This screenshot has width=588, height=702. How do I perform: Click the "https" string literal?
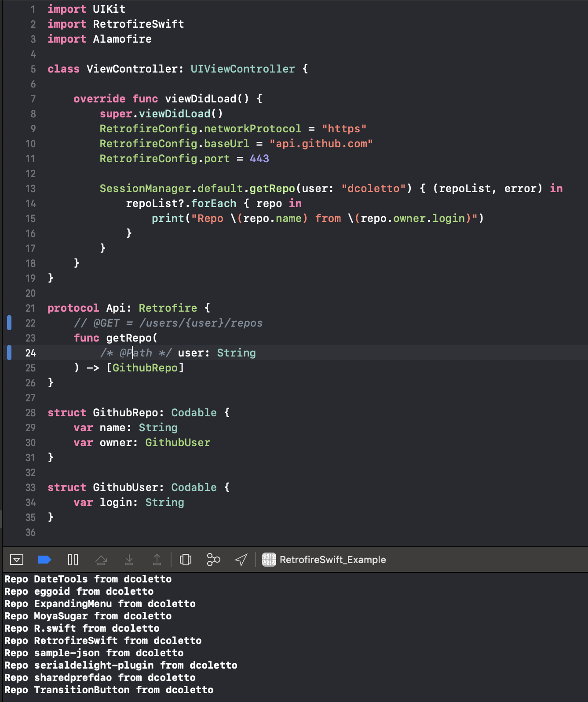pyautogui.click(x=344, y=129)
